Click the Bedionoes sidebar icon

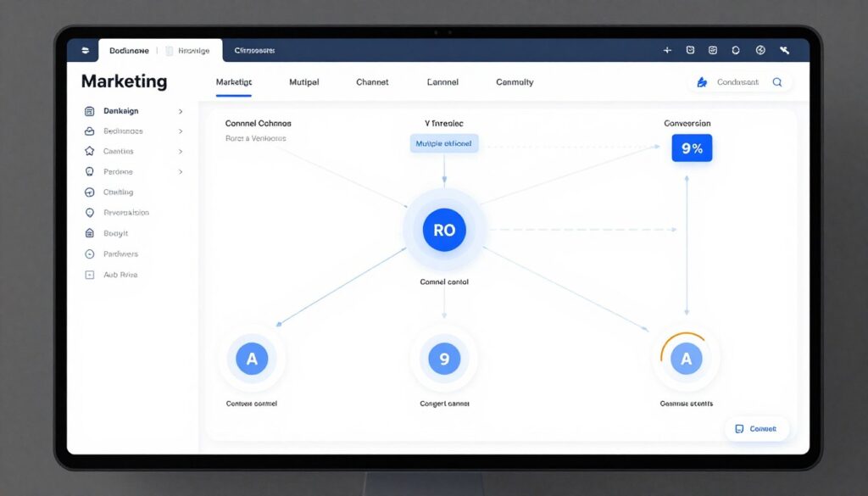(89, 131)
